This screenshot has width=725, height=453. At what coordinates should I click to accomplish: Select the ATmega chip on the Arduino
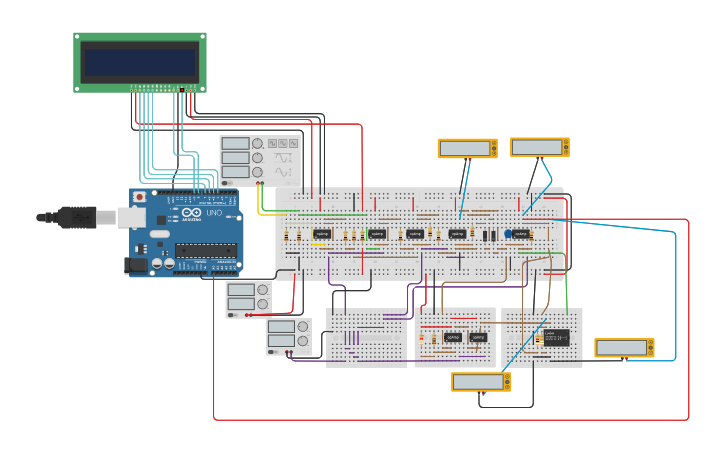207,251
